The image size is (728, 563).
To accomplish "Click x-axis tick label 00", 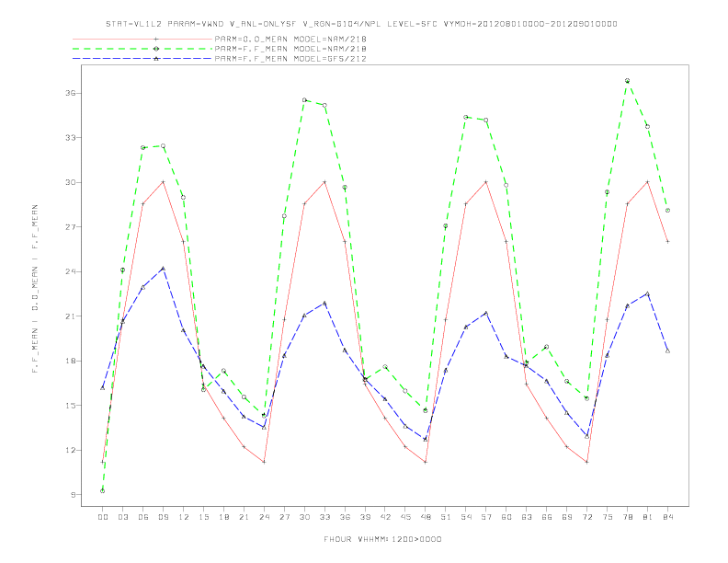I will [x=103, y=517].
